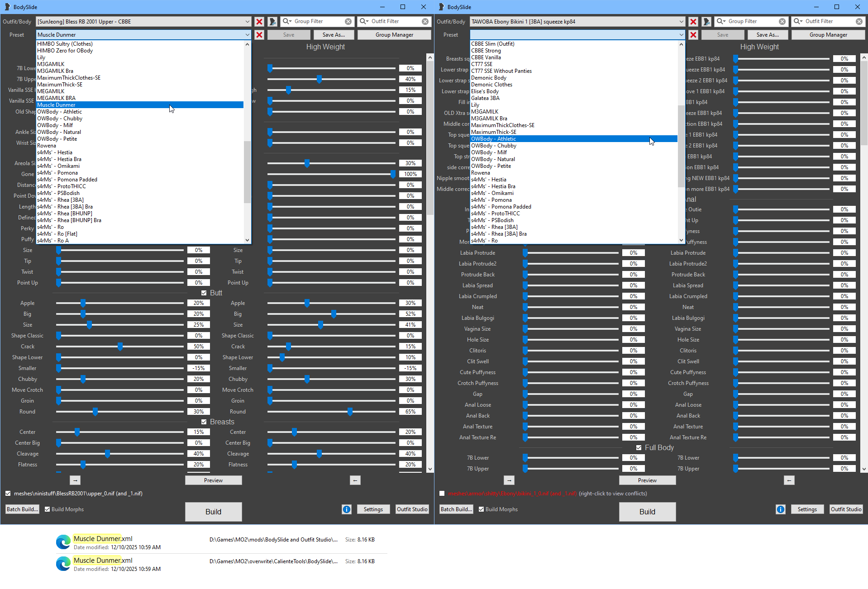This screenshot has height=589, width=868.
Task: Open Batch Build... in Bless RB window
Action: [22, 509]
